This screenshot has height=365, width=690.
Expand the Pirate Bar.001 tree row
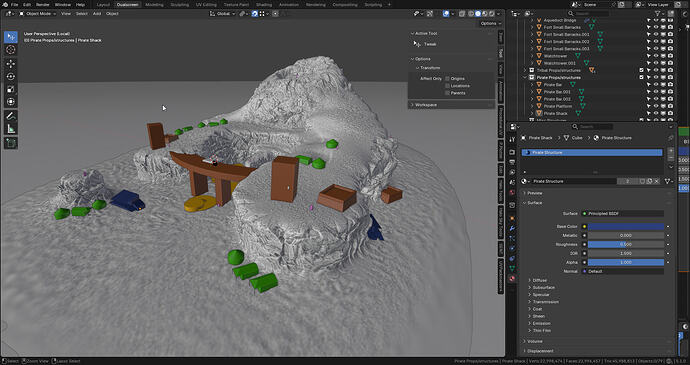coord(532,92)
